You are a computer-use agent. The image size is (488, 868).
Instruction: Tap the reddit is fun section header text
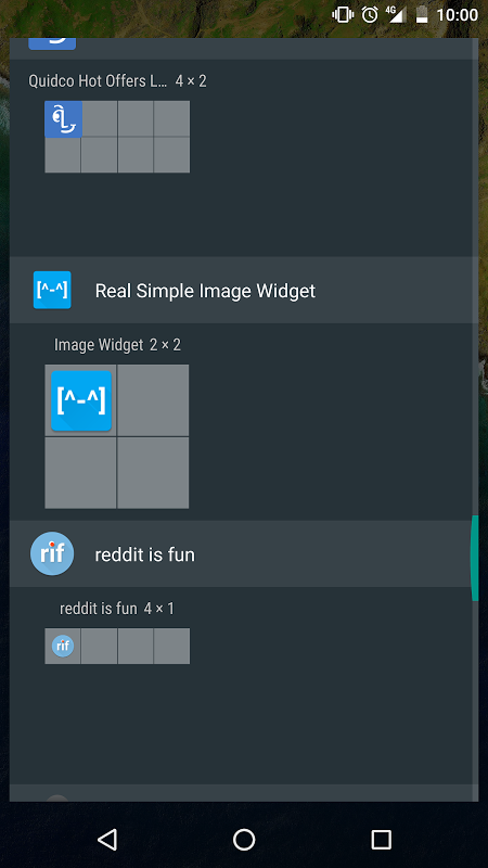(x=144, y=555)
